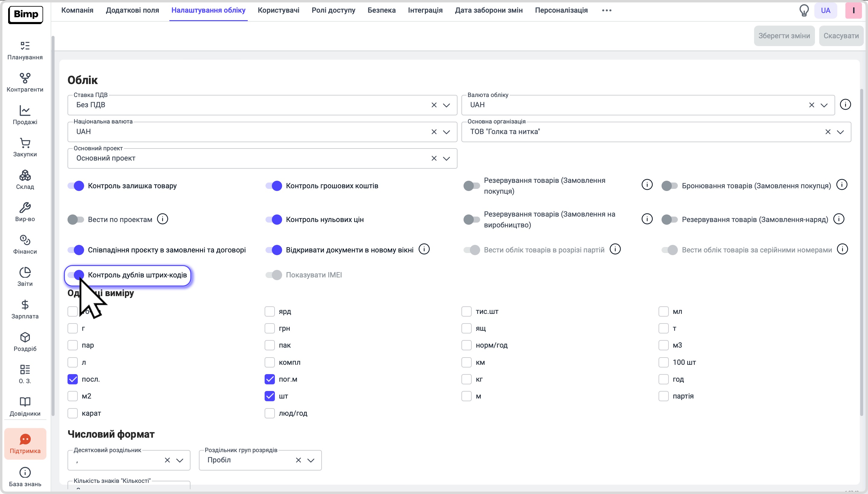868x494 pixels.
Task: Click the Скасувати button
Action: click(x=841, y=36)
